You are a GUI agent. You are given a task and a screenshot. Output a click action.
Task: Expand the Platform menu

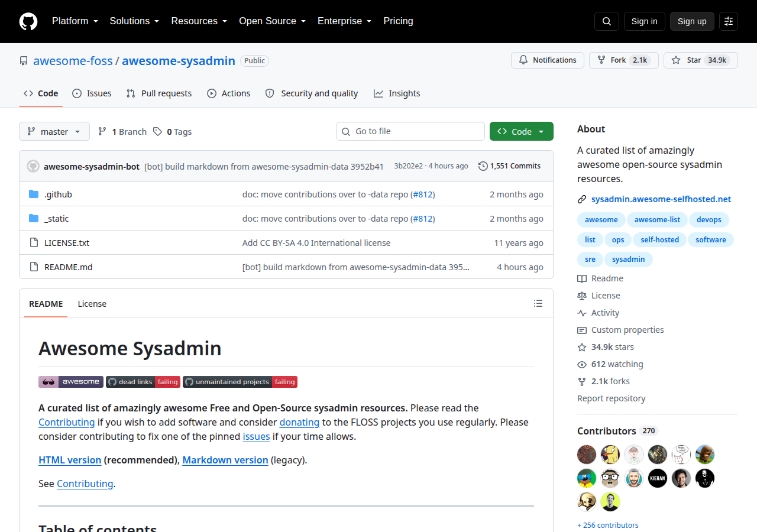click(x=75, y=21)
